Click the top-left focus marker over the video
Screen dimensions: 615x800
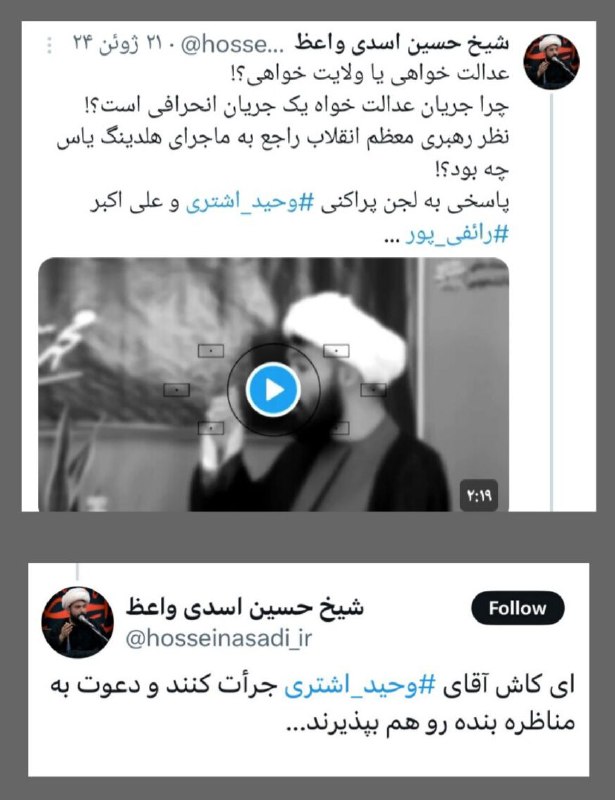211,351
